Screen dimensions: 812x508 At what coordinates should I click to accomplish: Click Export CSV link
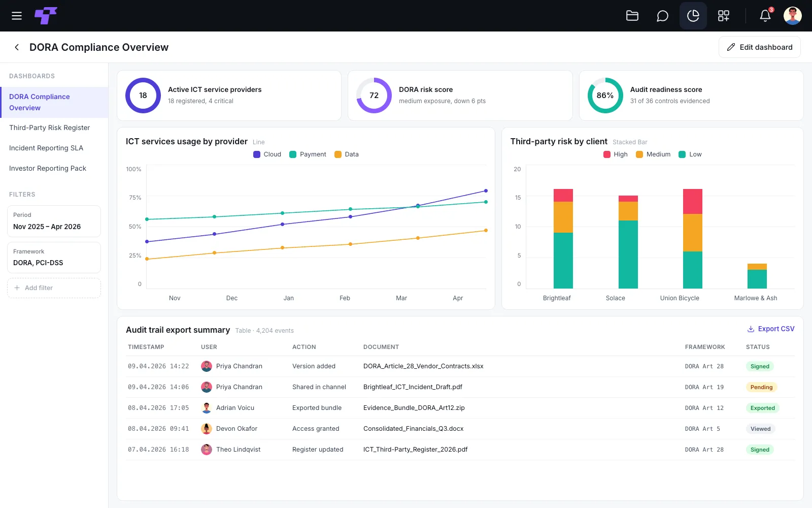point(770,329)
